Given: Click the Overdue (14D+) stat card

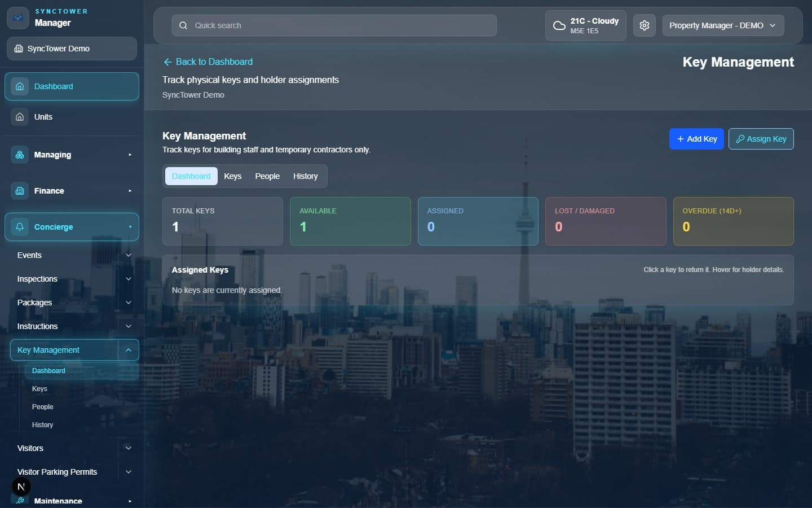Looking at the screenshot, I should [x=734, y=221].
